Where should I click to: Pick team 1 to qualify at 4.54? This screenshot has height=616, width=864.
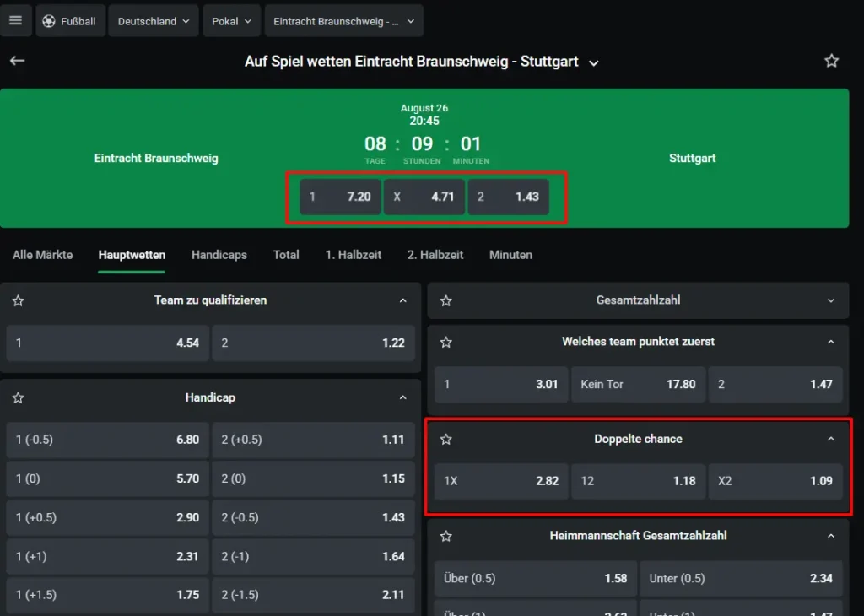tap(108, 343)
